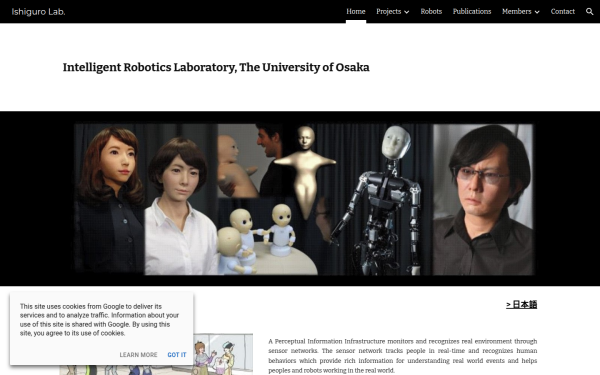600x375 pixels.
Task: Dismiss cookie notice with GOT IT
Action: 177,355
